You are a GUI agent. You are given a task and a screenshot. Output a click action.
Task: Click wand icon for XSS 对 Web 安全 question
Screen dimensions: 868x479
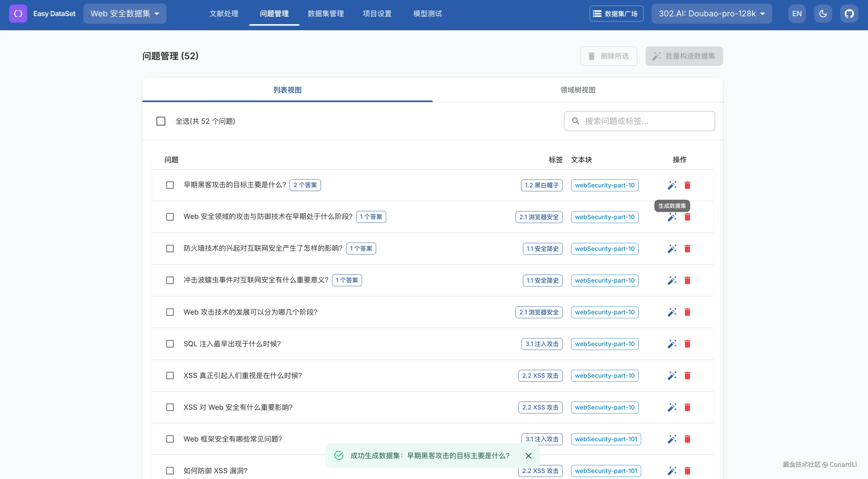(x=672, y=407)
